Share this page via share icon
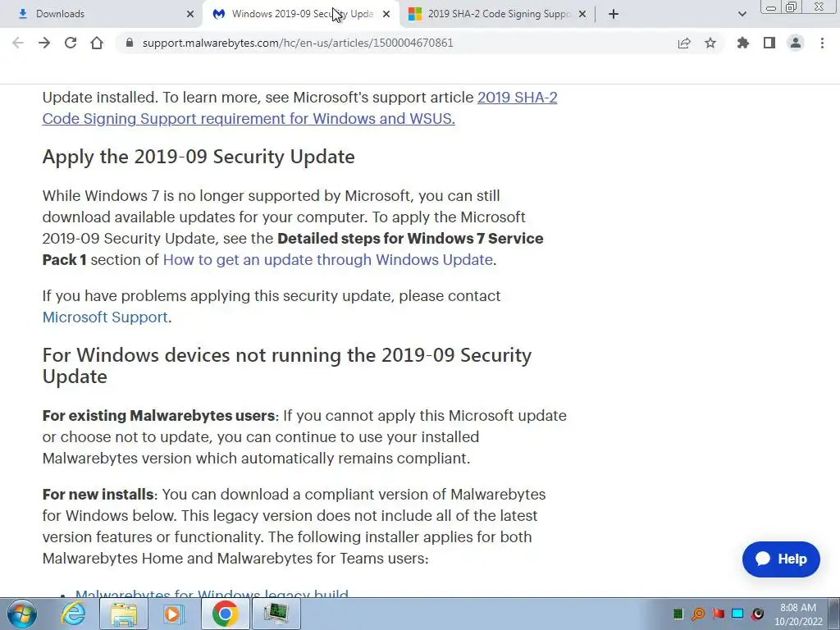This screenshot has width=840, height=630. click(x=684, y=43)
